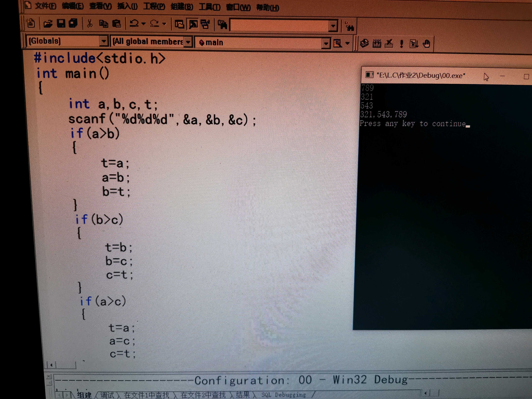Switch to the 结果 output tab

coord(243,395)
